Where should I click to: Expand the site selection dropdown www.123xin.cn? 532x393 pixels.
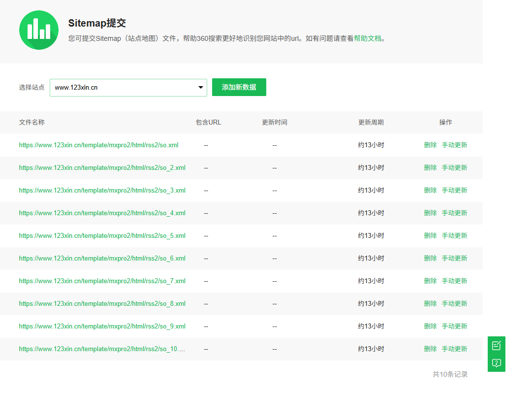pyautogui.click(x=128, y=88)
